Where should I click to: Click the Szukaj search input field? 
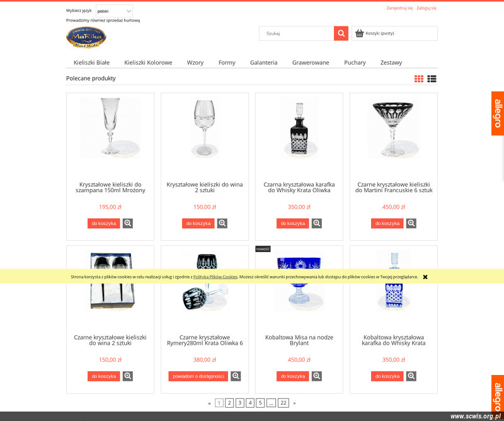click(x=296, y=33)
